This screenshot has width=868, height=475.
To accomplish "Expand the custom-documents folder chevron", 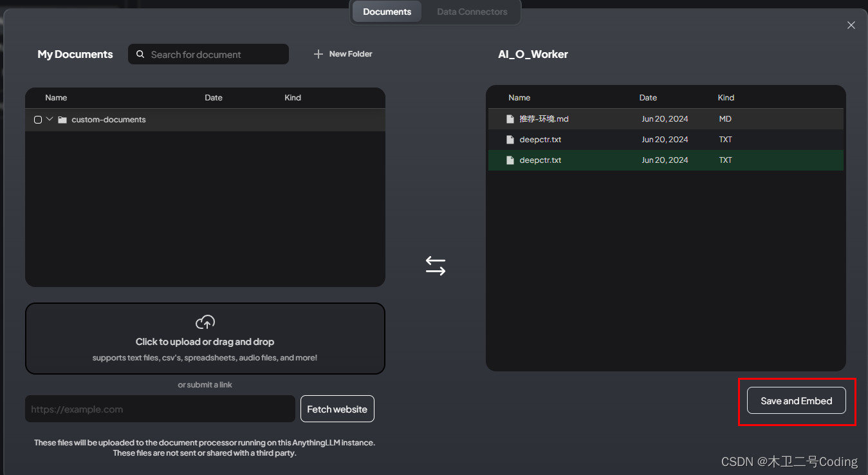I will (50, 119).
